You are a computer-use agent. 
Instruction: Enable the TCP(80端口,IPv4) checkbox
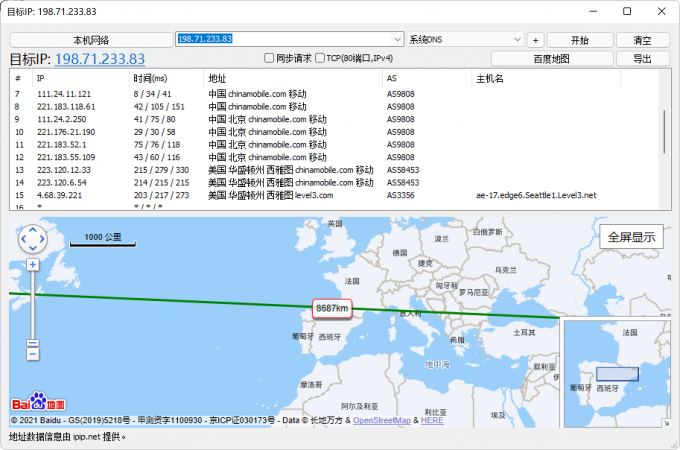tap(320, 58)
